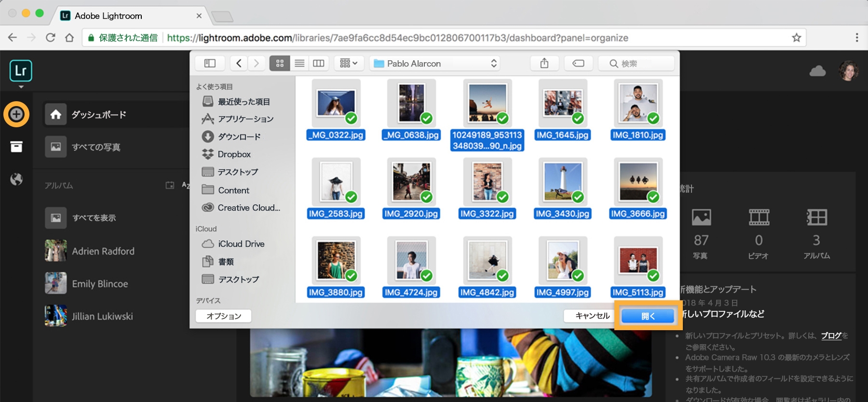Select the IMG_2583.jpg thumbnail
Image resolution: width=868 pixels, height=402 pixels.
click(x=336, y=181)
